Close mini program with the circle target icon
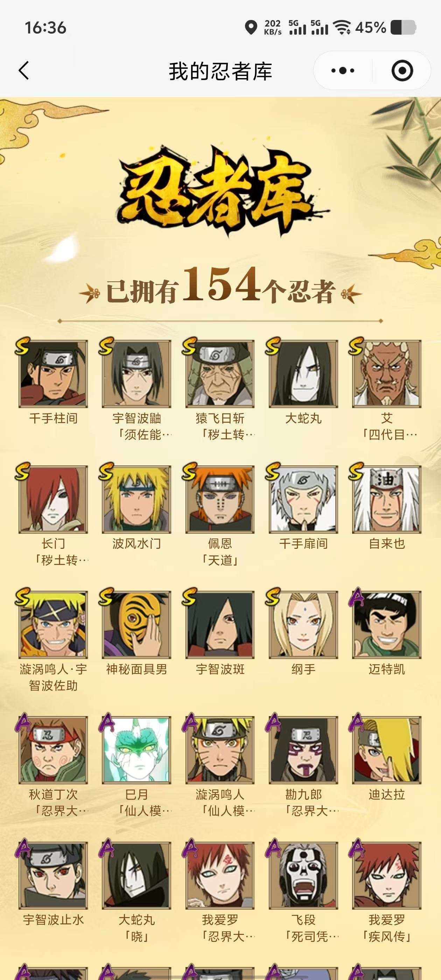Viewport: 441px width, 980px height. [x=402, y=70]
